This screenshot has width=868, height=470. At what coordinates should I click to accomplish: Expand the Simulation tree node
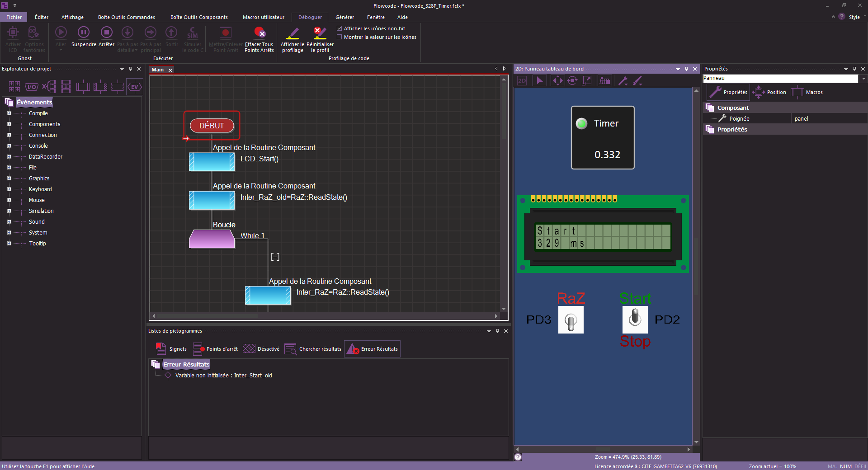coord(9,211)
